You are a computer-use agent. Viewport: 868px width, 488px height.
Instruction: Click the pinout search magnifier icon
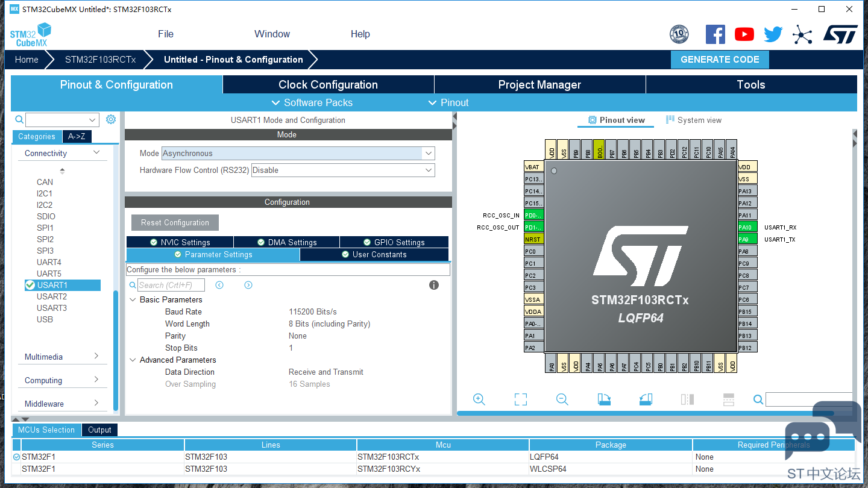point(758,399)
